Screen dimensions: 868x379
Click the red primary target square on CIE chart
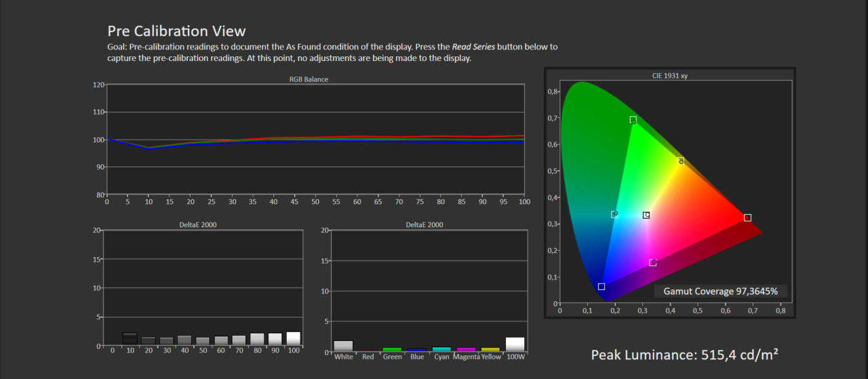click(x=747, y=218)
